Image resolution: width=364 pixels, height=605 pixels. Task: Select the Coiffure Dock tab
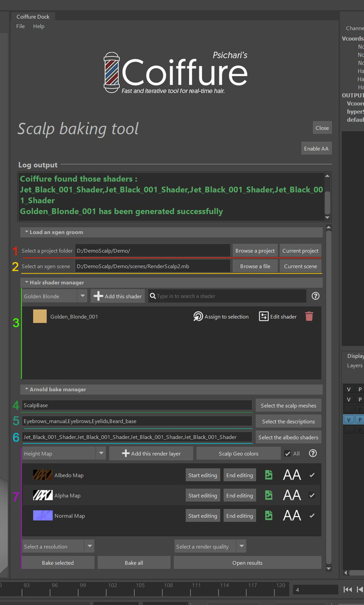tap(33, 17)
